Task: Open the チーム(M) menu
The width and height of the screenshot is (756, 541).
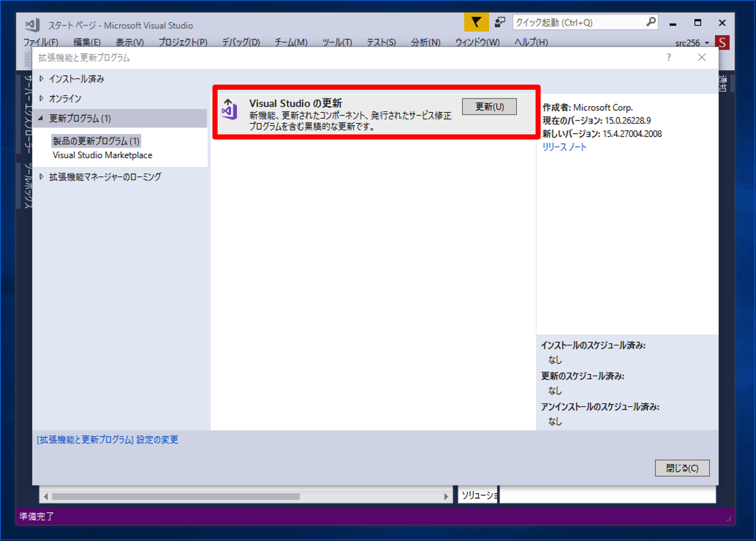Action: (291, 42)
